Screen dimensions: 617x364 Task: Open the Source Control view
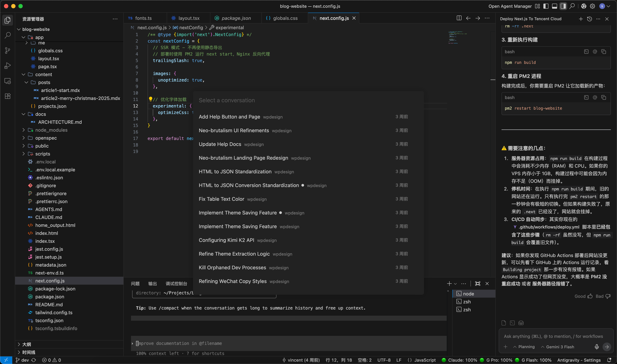pos(8,51)
